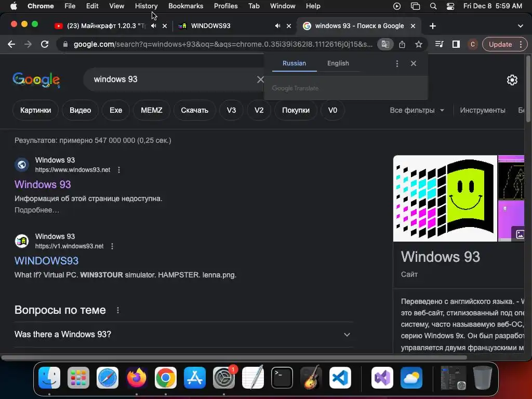Image resolution: width=532 pixels, height=399 pixels.
Task: Open options for the v1.windows93.net result
Action: [x=112, y=246]
